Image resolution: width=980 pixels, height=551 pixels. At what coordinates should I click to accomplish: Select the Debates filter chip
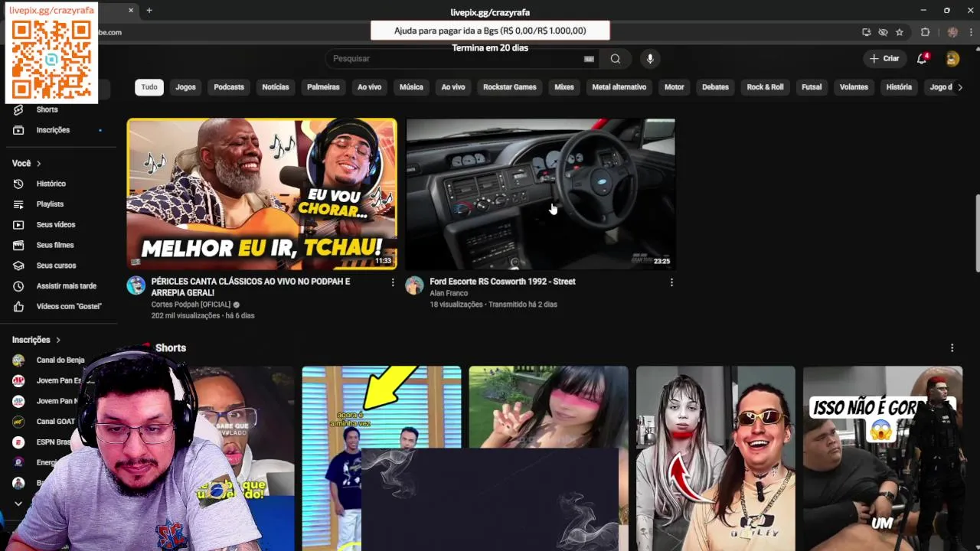[x=715, y=87]
